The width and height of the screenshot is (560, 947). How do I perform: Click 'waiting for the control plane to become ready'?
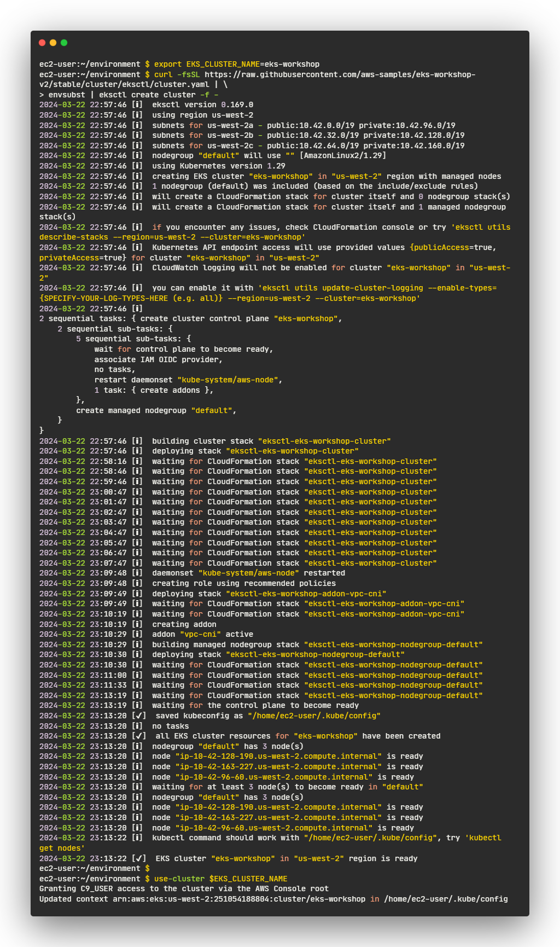click(255, 705)
